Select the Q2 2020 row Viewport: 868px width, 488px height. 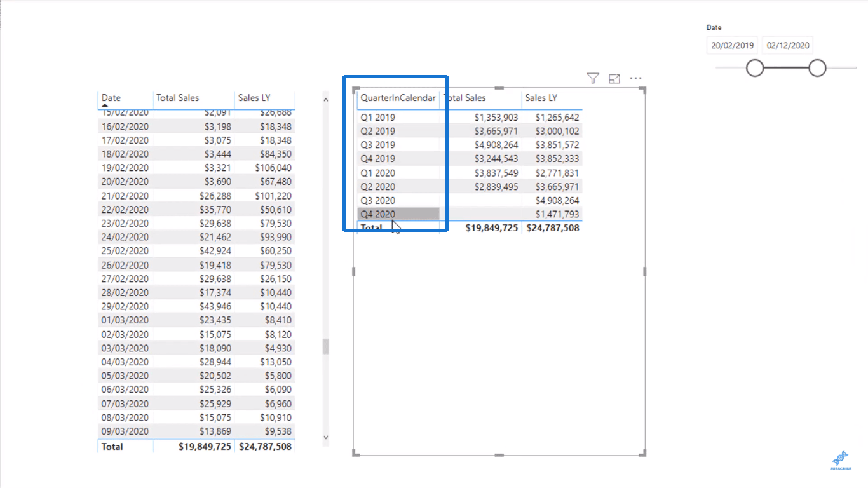470,187
